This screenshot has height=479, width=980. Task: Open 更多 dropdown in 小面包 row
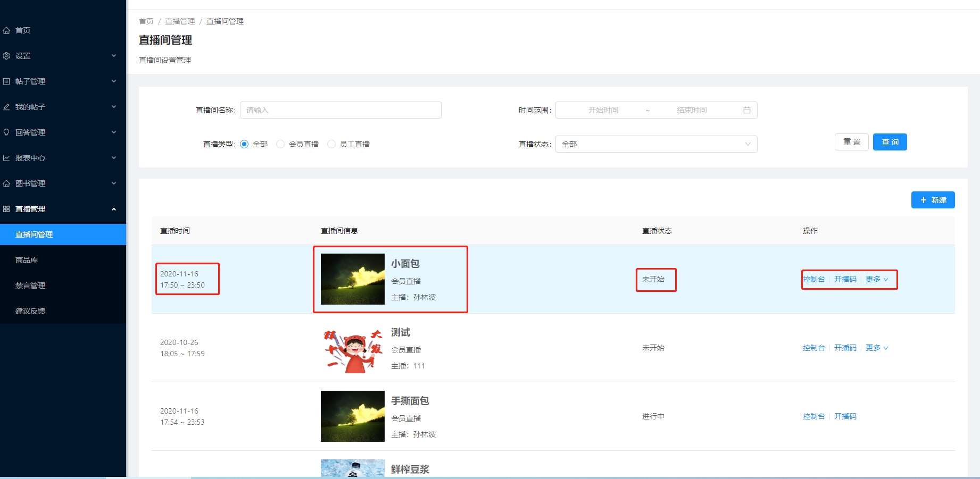pyautogui.click(x=877, y=279)
